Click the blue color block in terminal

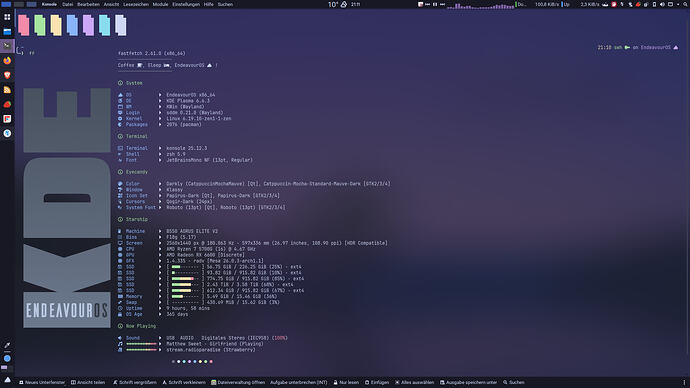point(72,25)
